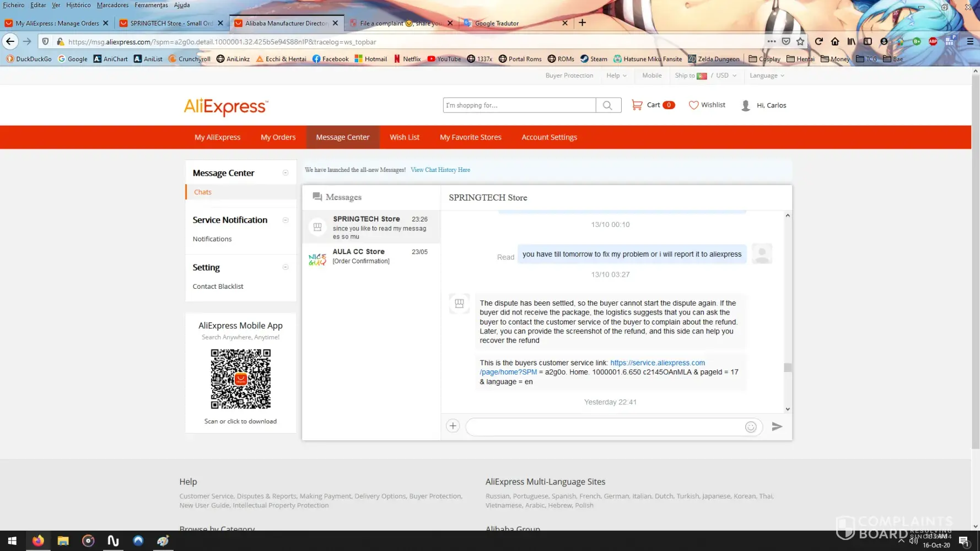Click the Wishlist heart icon
Screen dimensions: 980x551
click(x=693, y=105)
